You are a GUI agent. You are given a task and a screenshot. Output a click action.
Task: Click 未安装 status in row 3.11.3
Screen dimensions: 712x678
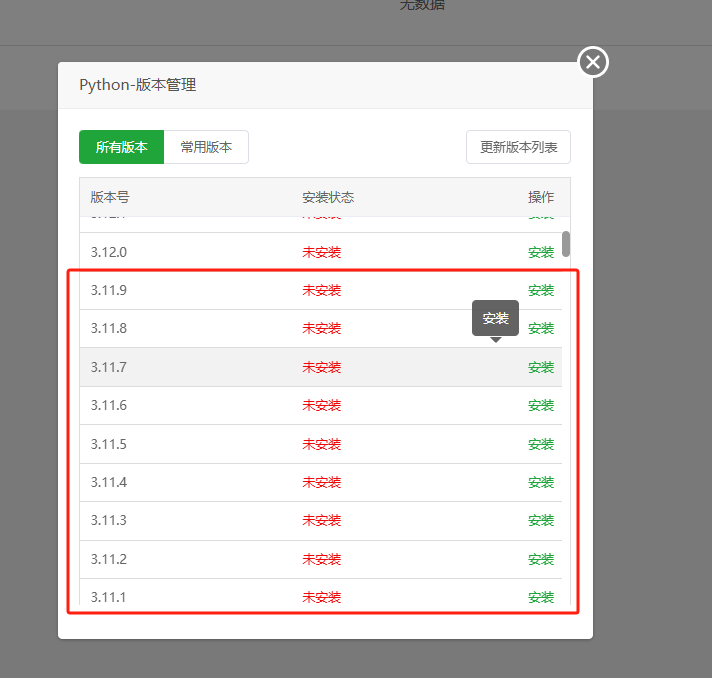tap(321, 520)
